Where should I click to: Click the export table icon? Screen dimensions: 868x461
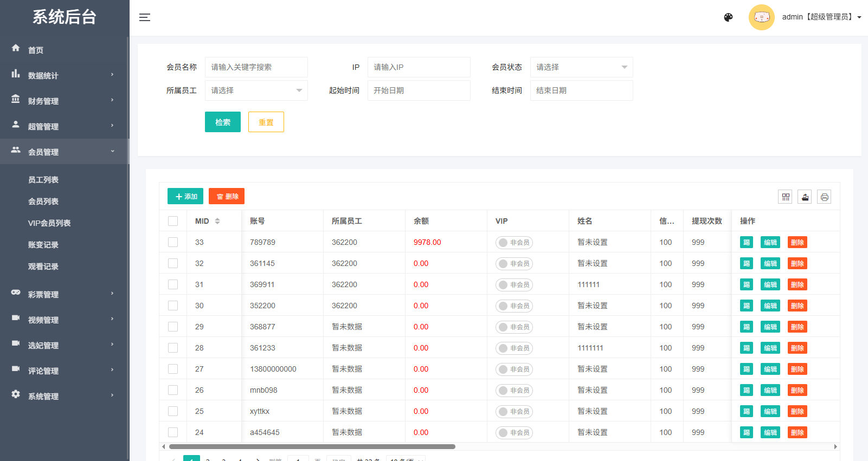click(805, 197)
